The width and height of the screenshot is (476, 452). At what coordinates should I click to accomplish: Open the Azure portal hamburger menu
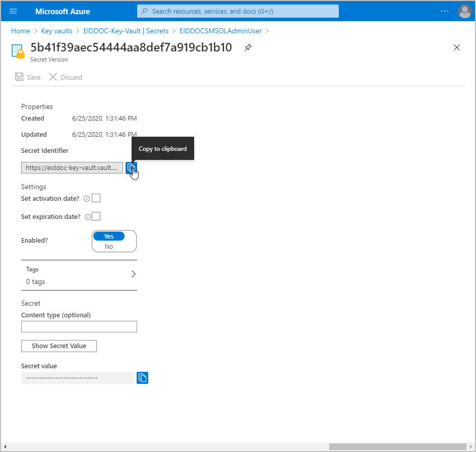pyautogui.click(x=14, y=11)
